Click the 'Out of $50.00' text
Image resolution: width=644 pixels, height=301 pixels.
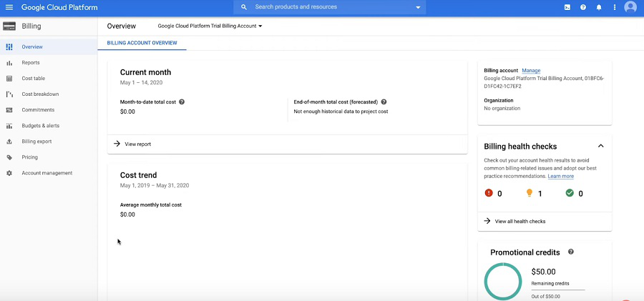point(545,297)
